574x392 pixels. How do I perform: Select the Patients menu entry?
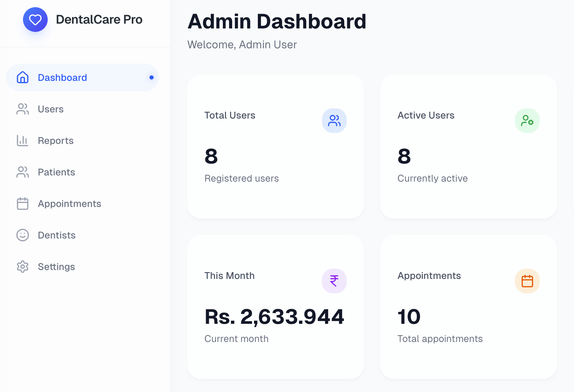pyautogui.click(x=56, y=172)
